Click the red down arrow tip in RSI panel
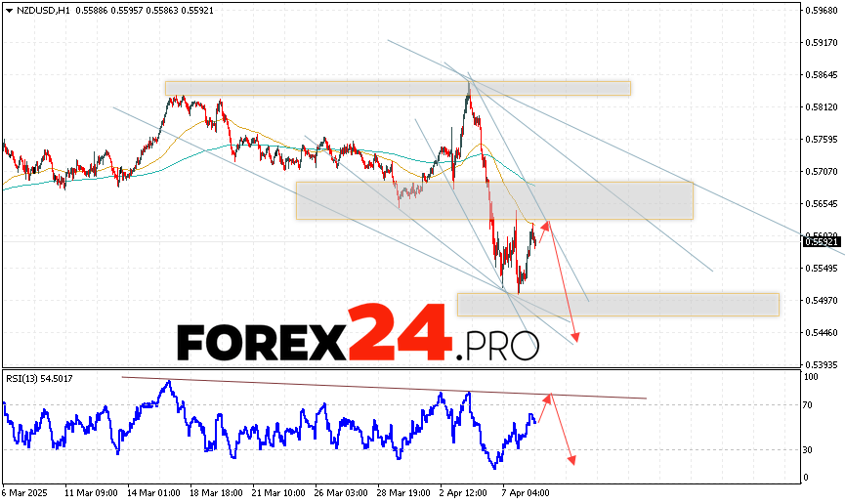This screenshot has height=504, width=845. 571,462
